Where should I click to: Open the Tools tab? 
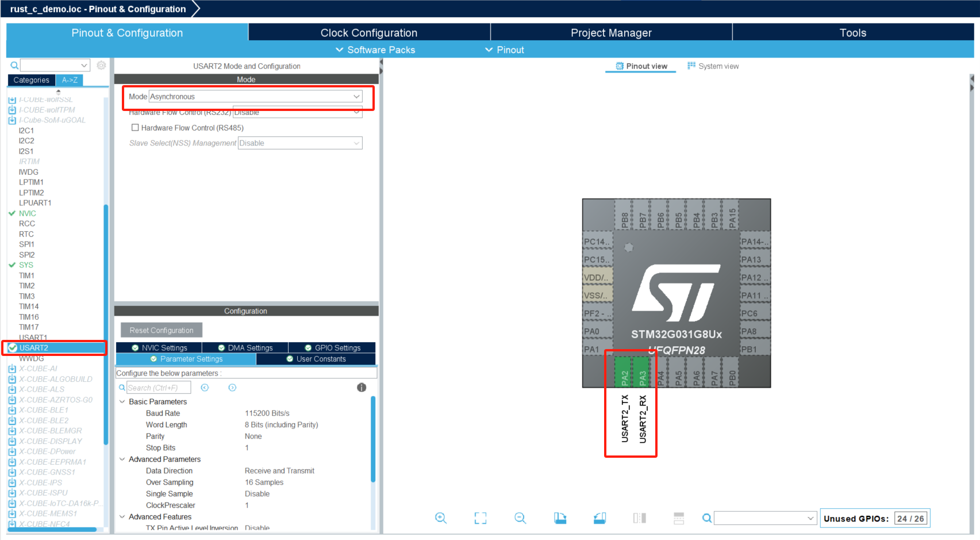pyautogui.click(x=853, y=33)
